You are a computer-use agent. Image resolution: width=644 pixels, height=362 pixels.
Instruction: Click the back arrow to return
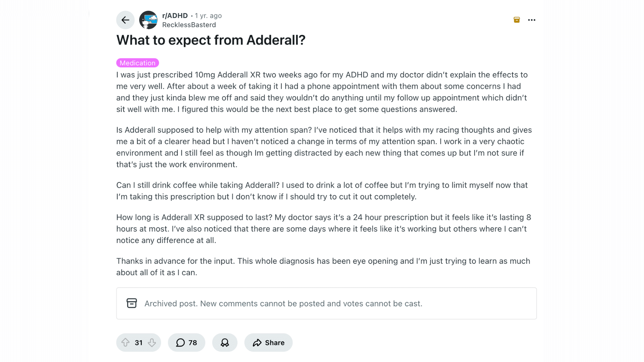tap(125, 20)
